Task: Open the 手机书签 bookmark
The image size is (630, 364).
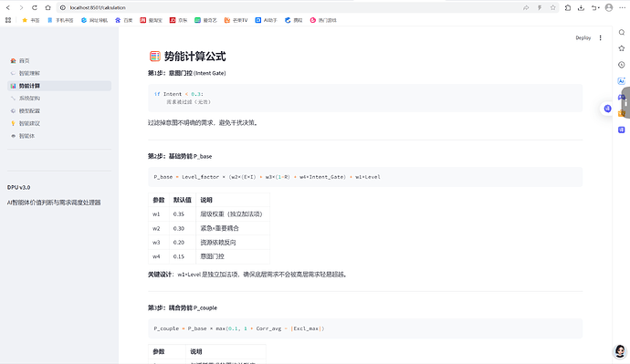Action: tap(60, 20)
